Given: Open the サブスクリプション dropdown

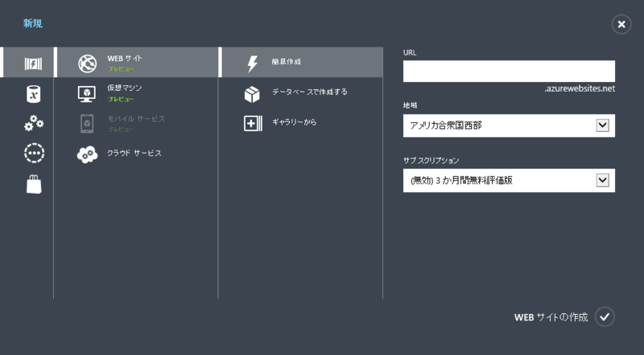Looking at the screenshot, I should pyautogui.click(x=509, y=180).
